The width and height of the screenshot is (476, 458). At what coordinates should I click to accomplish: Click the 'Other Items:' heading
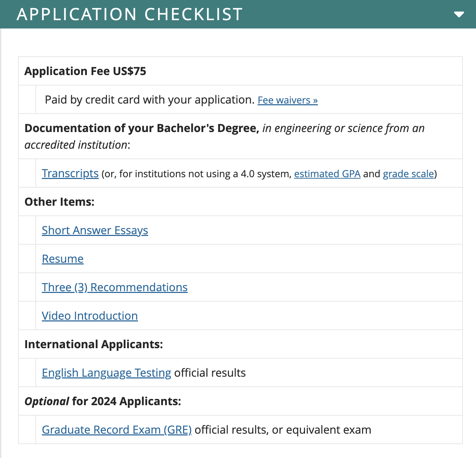tap(59, 202)
